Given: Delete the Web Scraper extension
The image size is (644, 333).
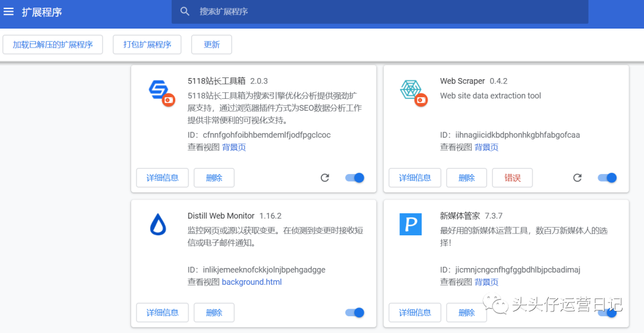Looking at the screenshot, I should pos(466,178).
